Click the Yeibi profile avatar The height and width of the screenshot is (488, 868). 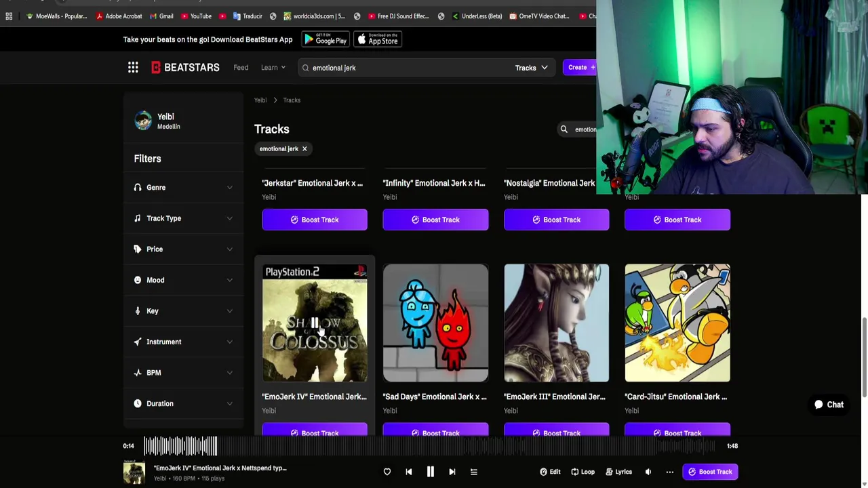coord(143,121)
